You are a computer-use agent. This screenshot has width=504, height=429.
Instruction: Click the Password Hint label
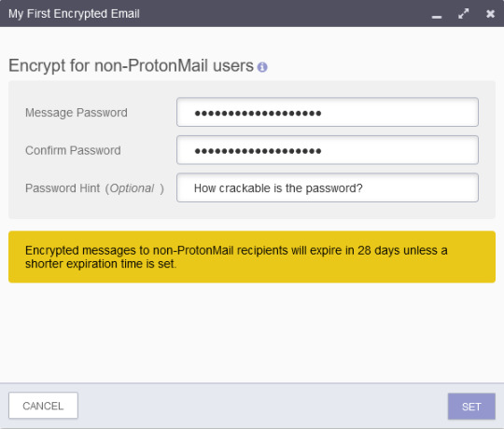coord(63,188)
